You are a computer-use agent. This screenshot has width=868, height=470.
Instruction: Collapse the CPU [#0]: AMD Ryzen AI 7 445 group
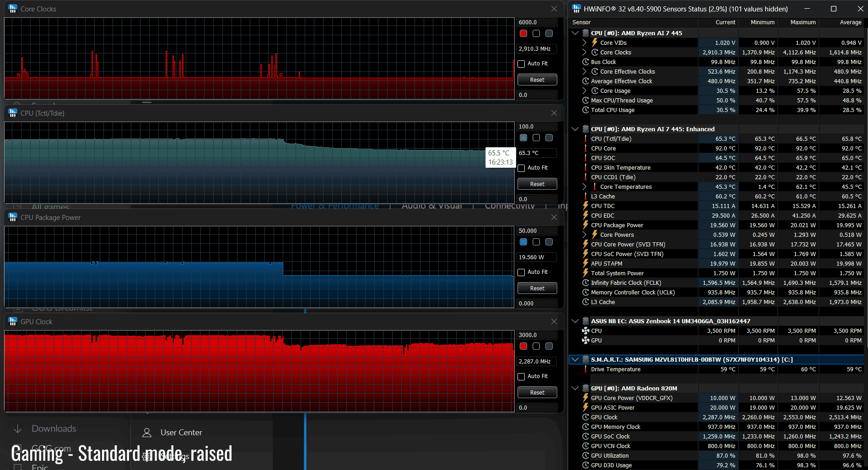coord(575,33)
